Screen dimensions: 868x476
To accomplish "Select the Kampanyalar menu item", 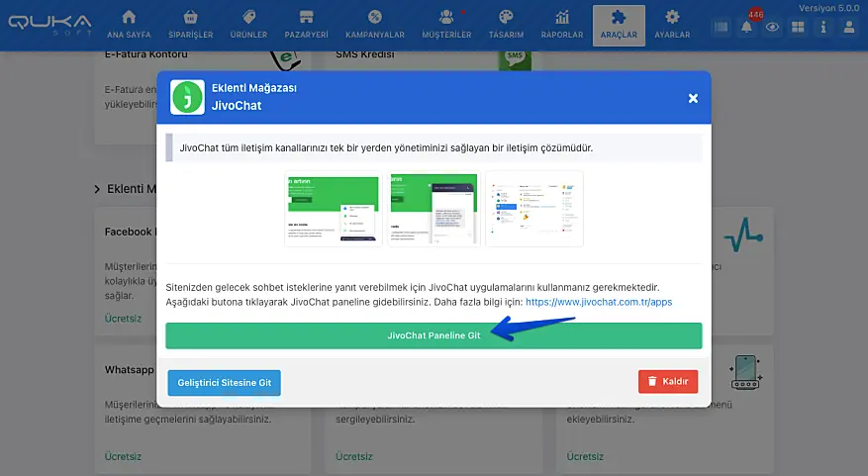I will [x=375, y=25].
